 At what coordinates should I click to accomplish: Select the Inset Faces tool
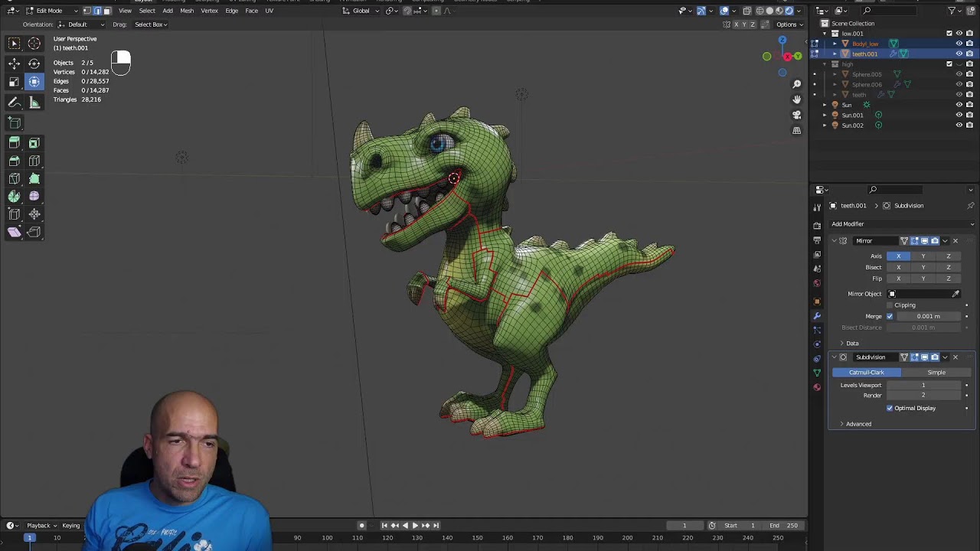(34, 143)
